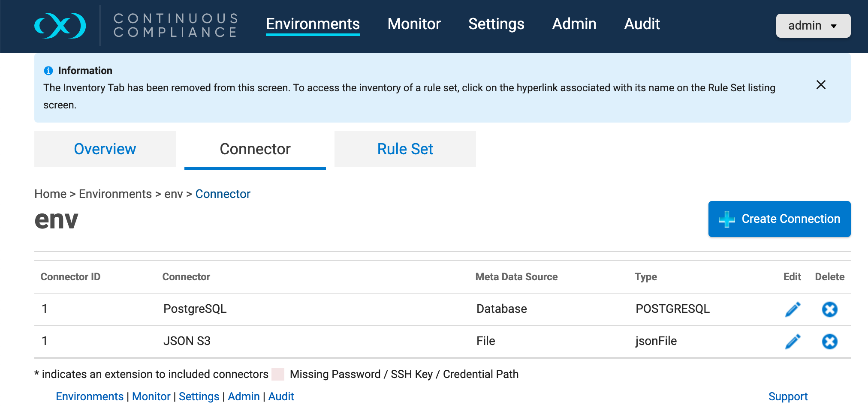Open the admin user dropdown
The width and height of the screenshot is (868, 408).
tap(813, 26)
